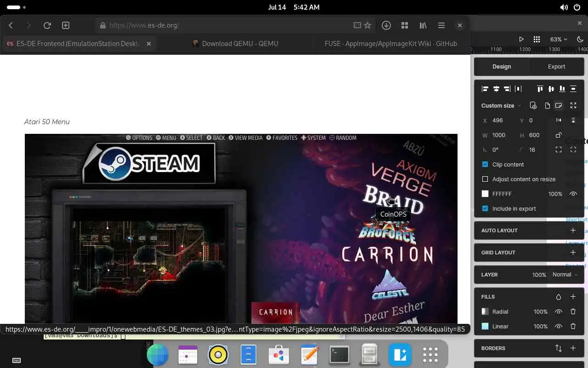Switch to dark mode with moon icon
This screenshot has height=368, width=588.
click(580, 39)
